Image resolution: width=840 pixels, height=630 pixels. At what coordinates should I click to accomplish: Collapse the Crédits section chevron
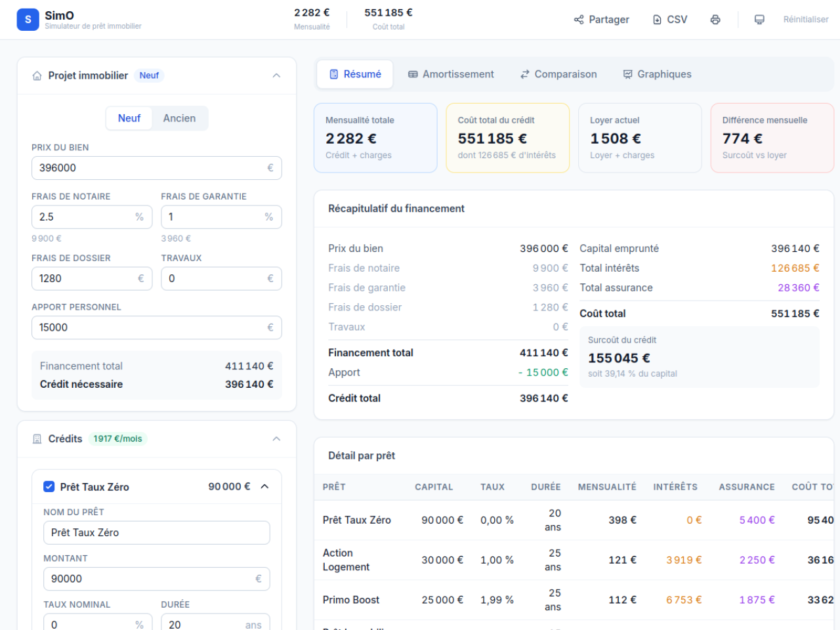(276, 439)
